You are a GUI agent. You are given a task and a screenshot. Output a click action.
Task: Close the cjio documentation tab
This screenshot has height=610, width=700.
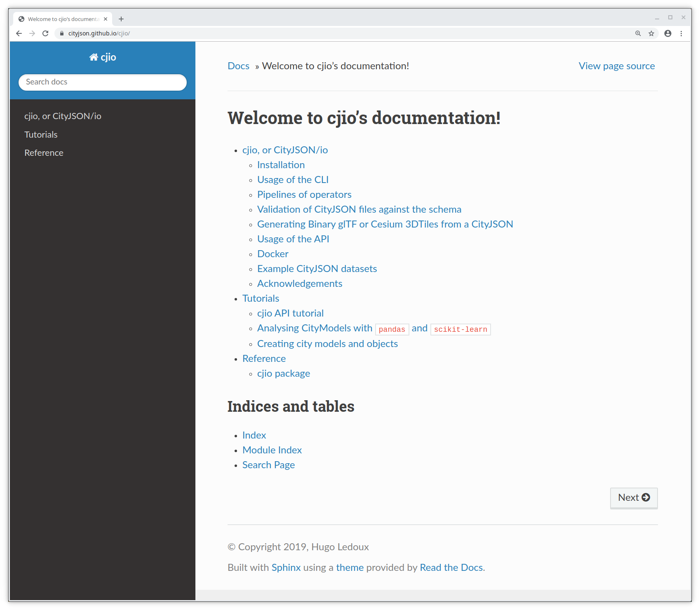[x=106, y=19]
